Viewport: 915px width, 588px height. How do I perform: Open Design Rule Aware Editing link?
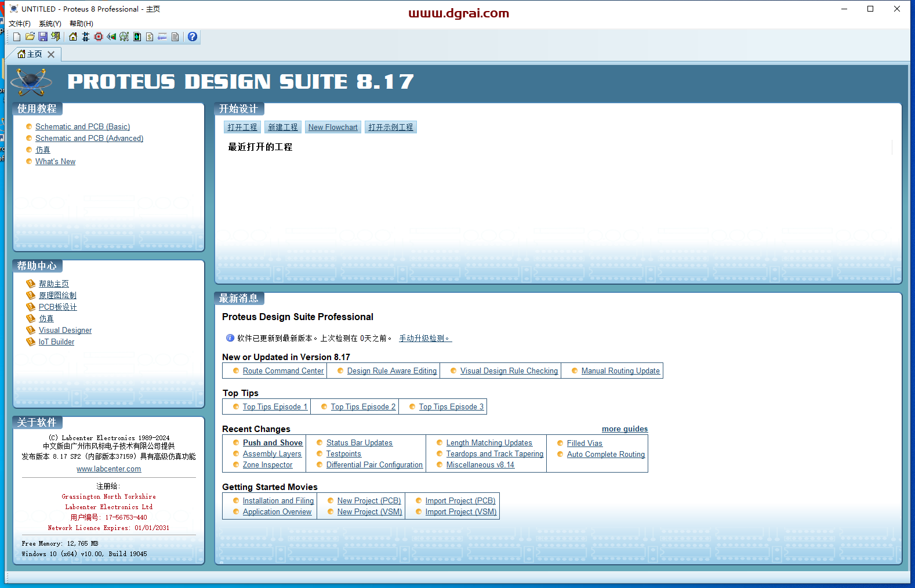pyautogui.click(x=392, y=371)
